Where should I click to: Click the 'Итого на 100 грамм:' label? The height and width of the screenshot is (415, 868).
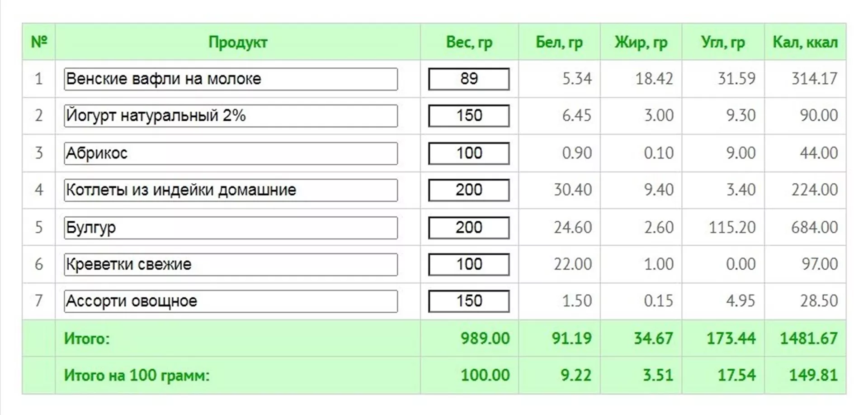(x=137, y=376)
